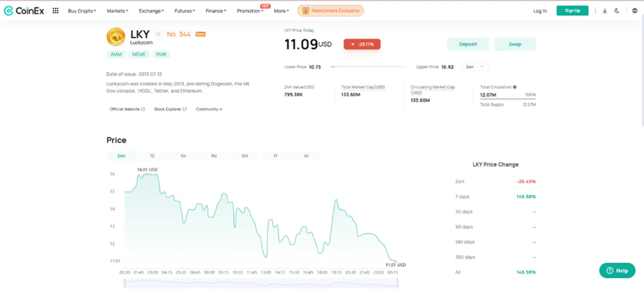This screenshot has width=644, height=299.
Task: Click the Total Circulation info icon
Action: [515, 87]
